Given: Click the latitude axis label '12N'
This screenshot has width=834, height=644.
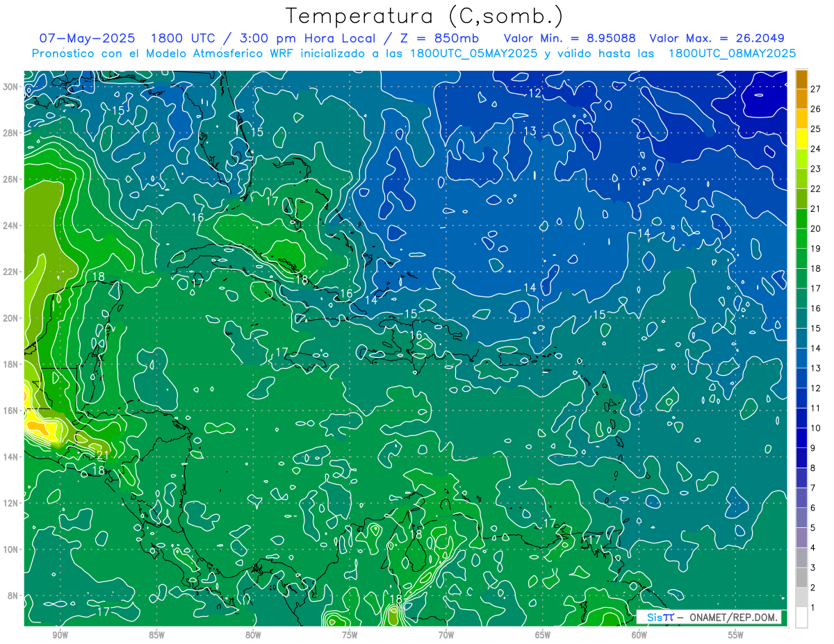Looking at the screenshot, I should (x=10, y=503).
